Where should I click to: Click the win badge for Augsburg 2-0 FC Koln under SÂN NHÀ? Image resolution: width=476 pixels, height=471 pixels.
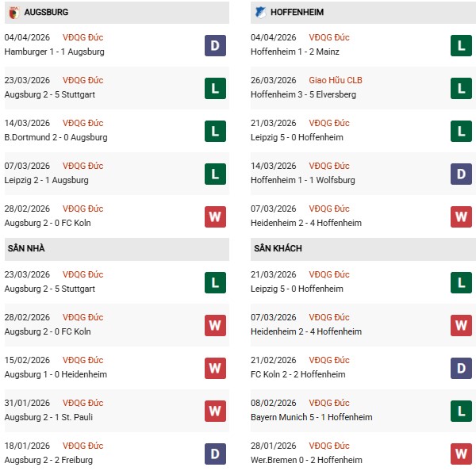(215, 325)
